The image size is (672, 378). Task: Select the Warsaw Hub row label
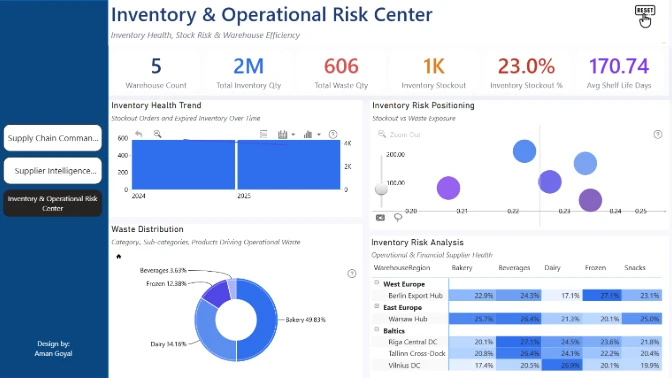[408, 319]
